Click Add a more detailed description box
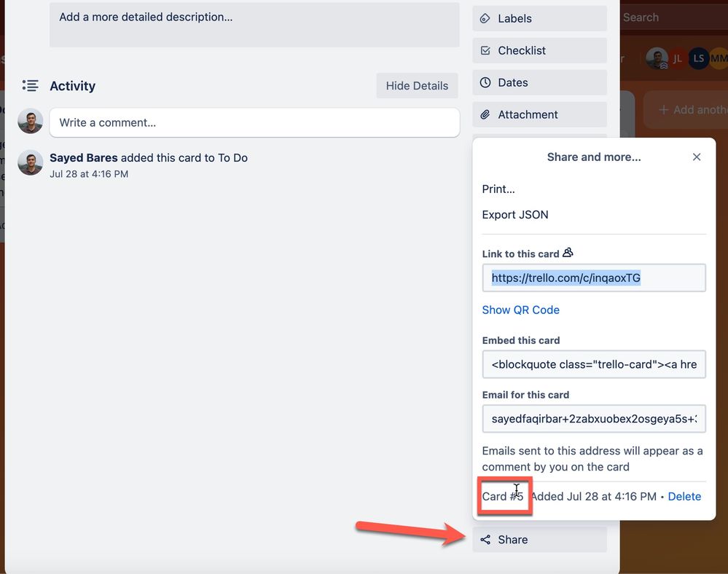Screen dimensions: 728x574 pos(254,24)
